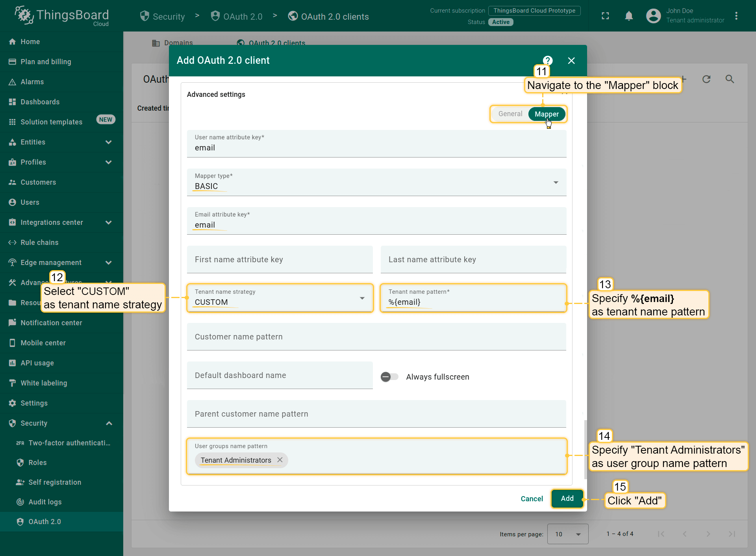
Task: Click the Cancel button
Action: [x=532, y=499]
